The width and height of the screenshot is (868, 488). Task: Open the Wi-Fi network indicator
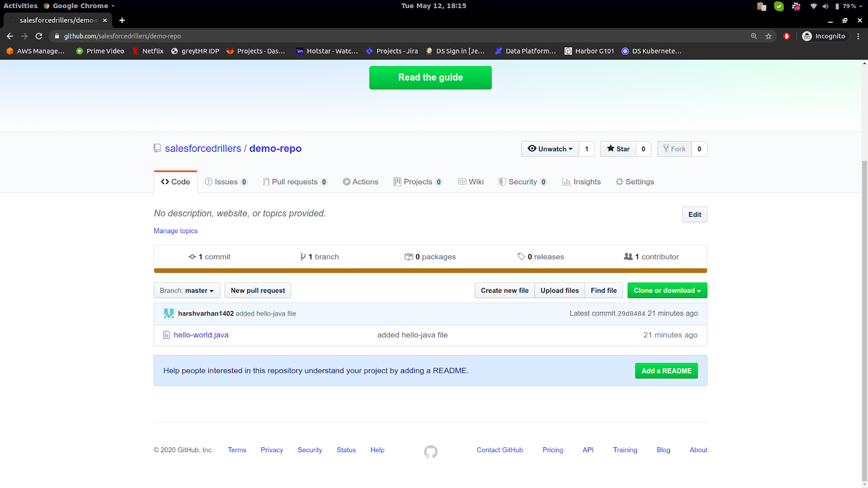click(813, 6)
